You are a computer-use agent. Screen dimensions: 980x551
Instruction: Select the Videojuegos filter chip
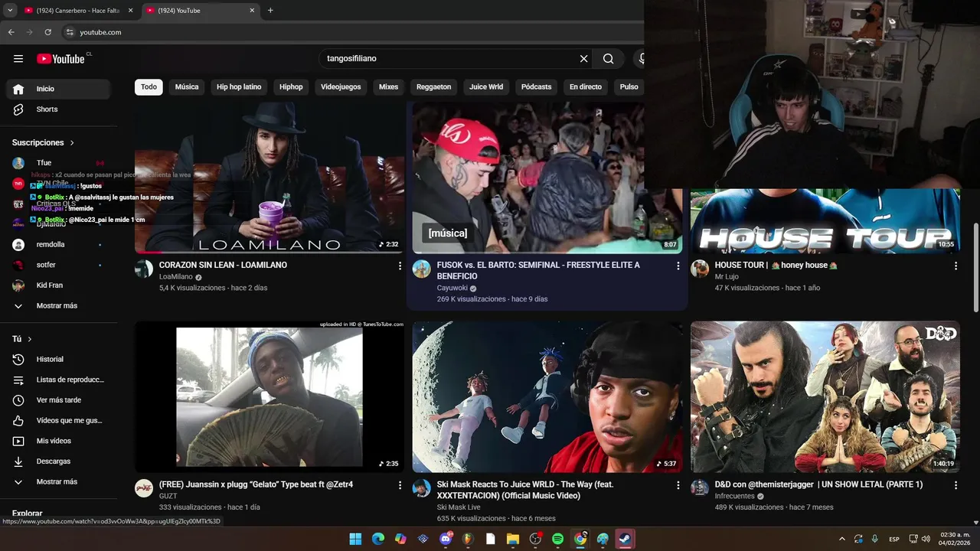tap(341, 86)
